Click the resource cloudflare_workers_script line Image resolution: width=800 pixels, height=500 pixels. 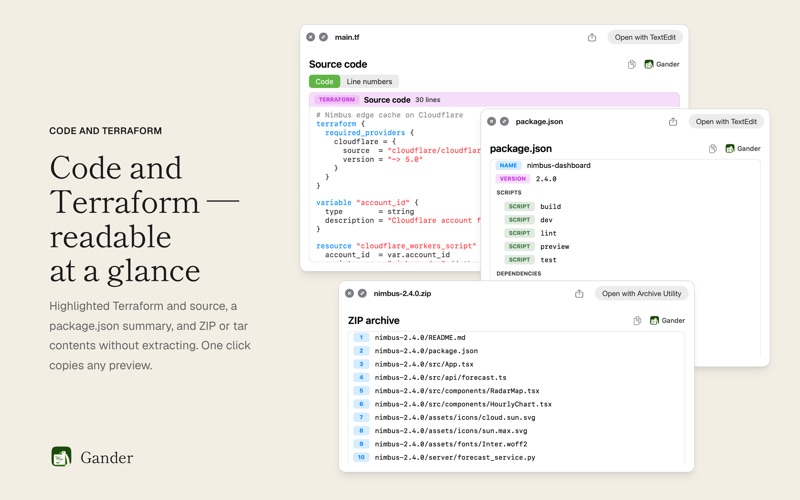coord(396,246)
